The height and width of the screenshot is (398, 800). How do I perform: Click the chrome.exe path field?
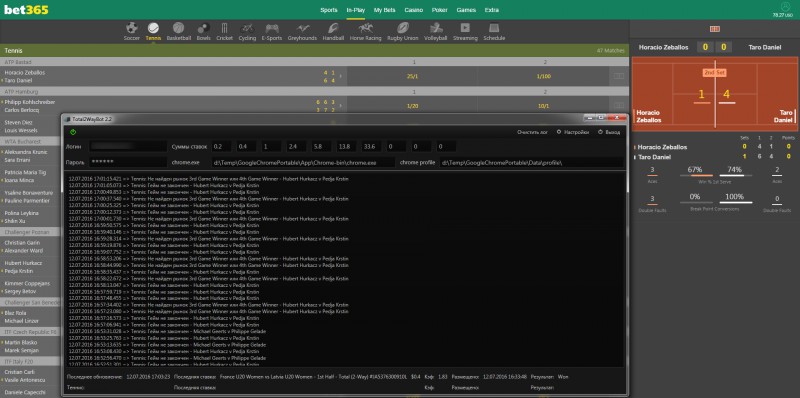(303, 162)
